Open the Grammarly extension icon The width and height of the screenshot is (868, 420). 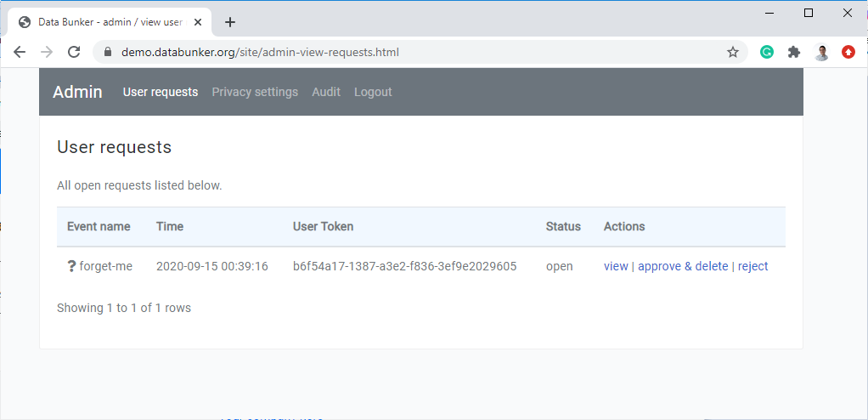tap(766, 52)
